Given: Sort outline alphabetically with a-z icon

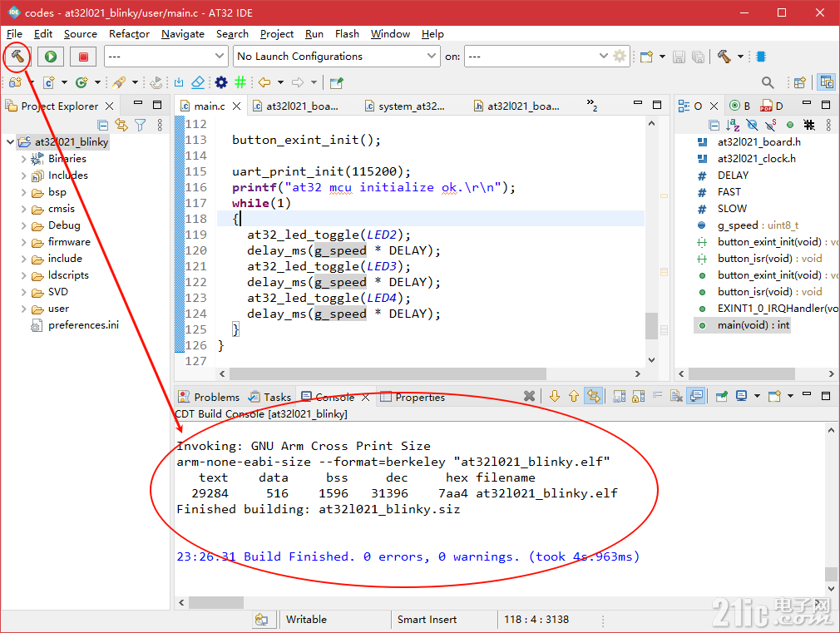Looking at the screenshot, I should 733,126.
